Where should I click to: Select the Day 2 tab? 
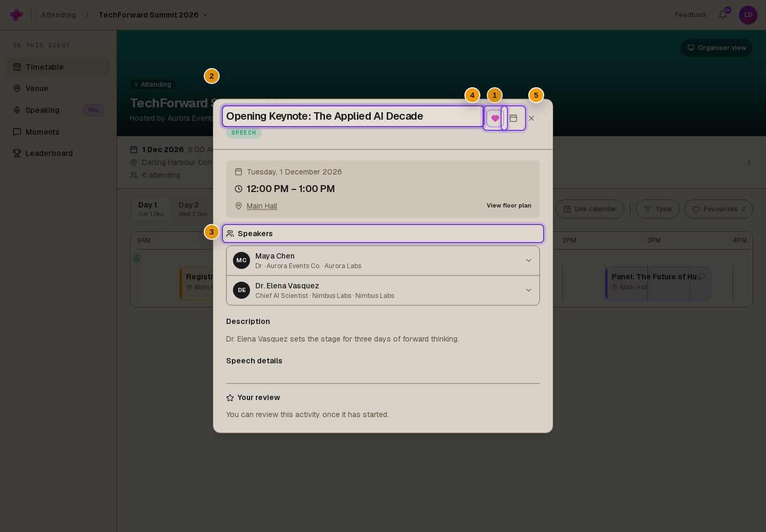193,209
